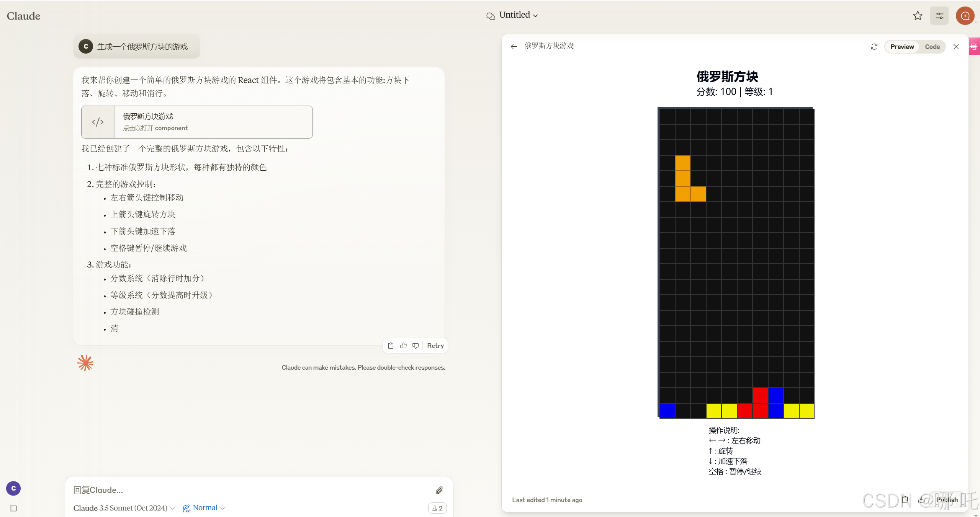The width and height of the screenshot is (980, 517).
Task: Expand the Untitled chat title dropdown
Action: coord(519,15)
